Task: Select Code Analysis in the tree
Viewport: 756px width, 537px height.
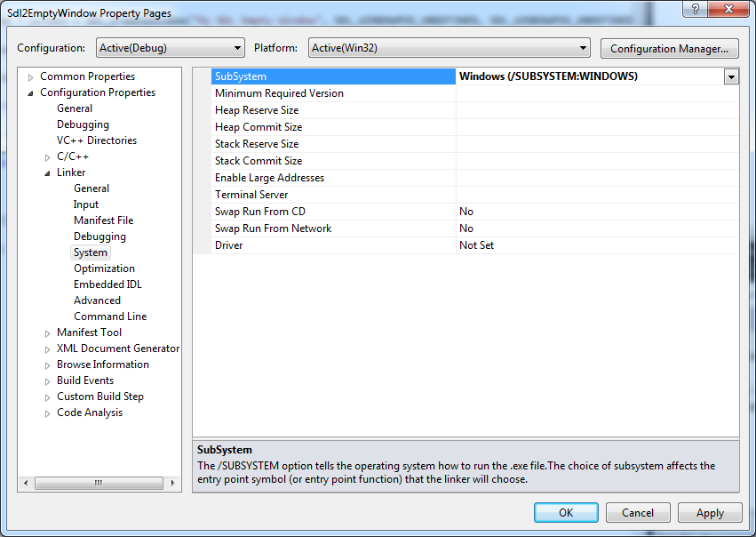Action: pyautogui.click(x=90, y=412)
